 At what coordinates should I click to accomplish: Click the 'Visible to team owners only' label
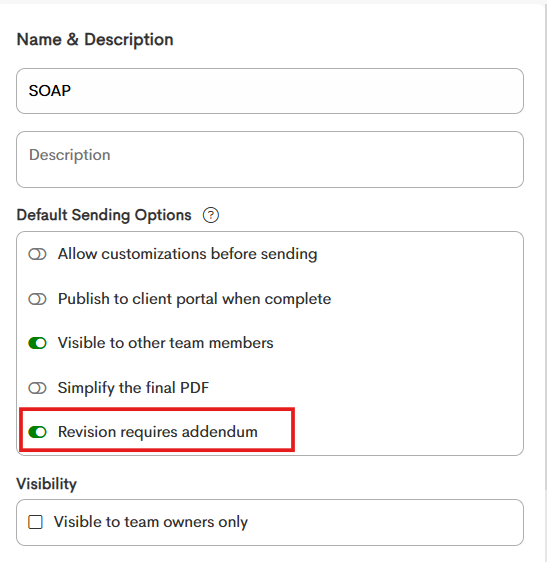click(x=151, y=522)
